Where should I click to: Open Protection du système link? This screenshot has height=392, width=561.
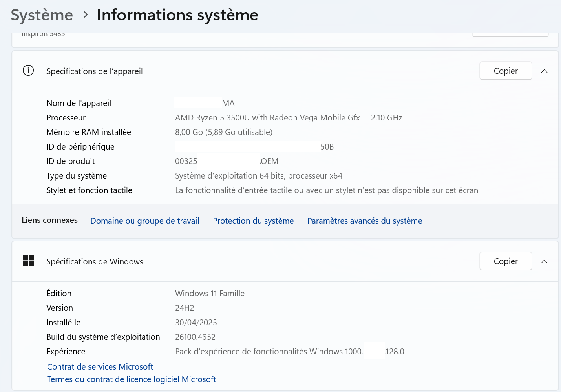click(x=253, y=221)
